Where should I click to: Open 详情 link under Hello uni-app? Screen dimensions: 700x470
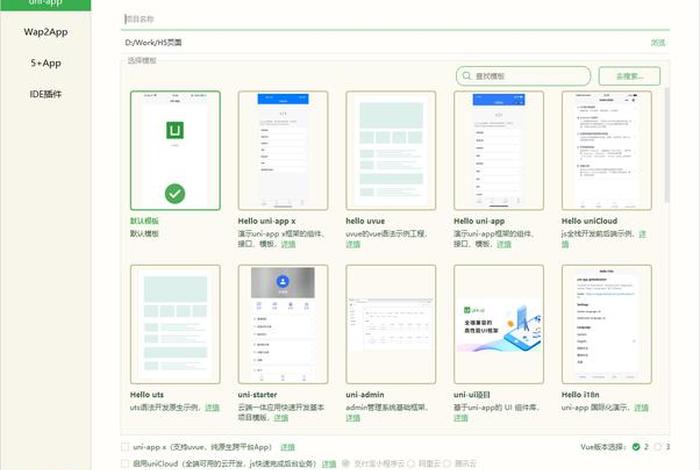click(504, 244)
